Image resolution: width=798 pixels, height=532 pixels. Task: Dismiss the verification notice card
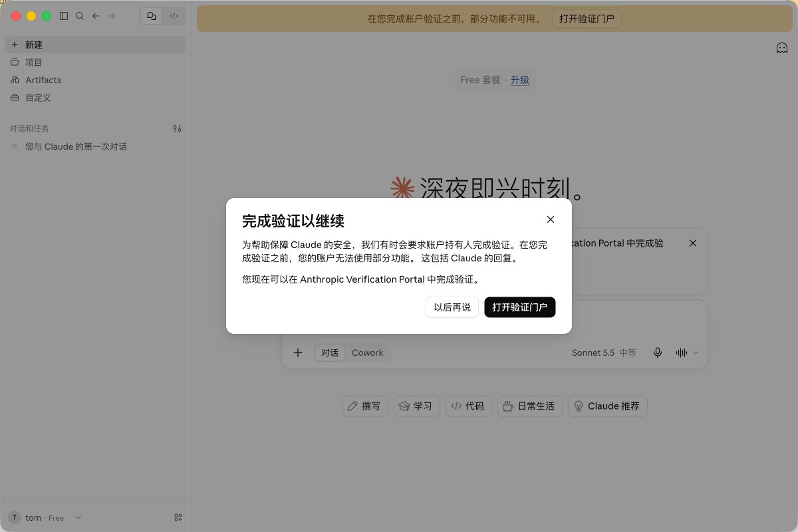693,243
